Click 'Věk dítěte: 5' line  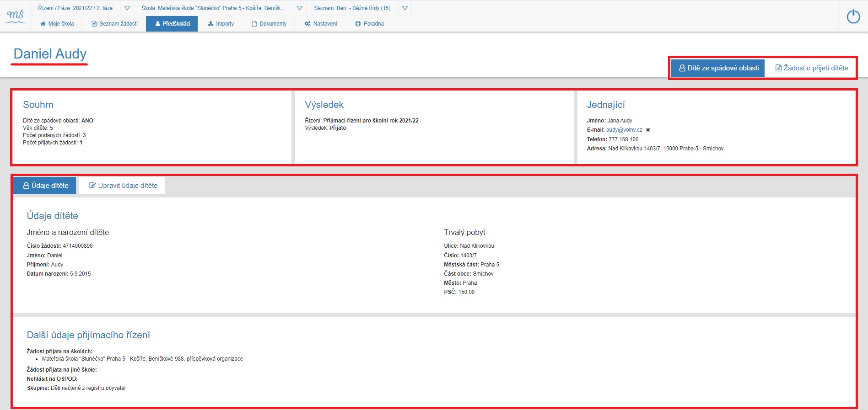(38, 128)
